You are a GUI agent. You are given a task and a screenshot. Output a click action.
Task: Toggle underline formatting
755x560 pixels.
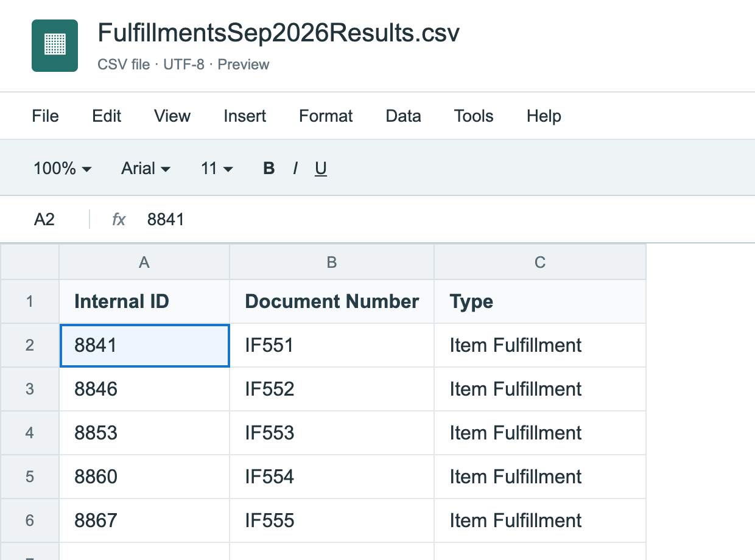[321, 168]
